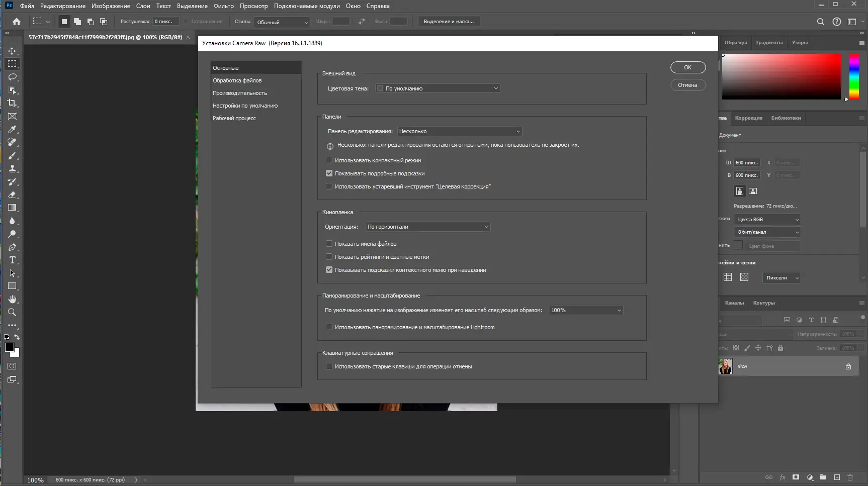This screenshot has width=868, height=486.
Task: Enable Lightroom panning and zooming checkbox
Action: point(329,327)
